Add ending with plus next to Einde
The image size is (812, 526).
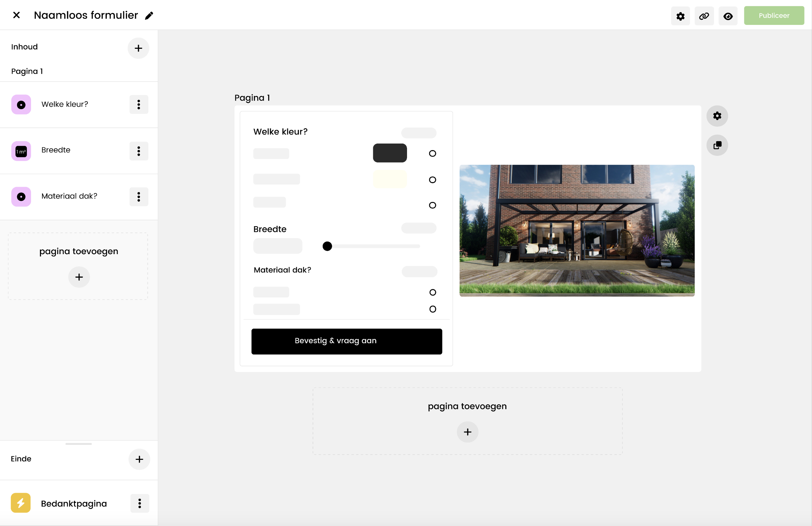139,459
